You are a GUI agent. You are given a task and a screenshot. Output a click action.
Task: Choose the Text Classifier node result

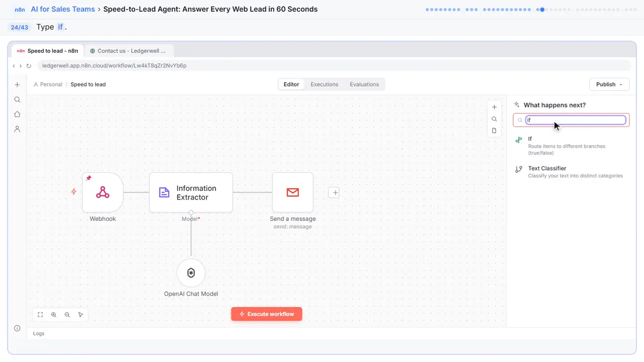coord(571,172)
